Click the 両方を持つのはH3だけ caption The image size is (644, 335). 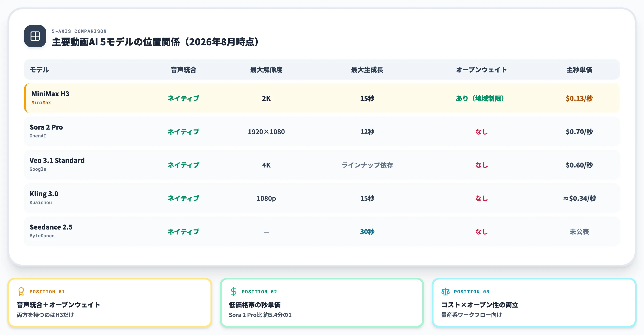tap(45, 315)
